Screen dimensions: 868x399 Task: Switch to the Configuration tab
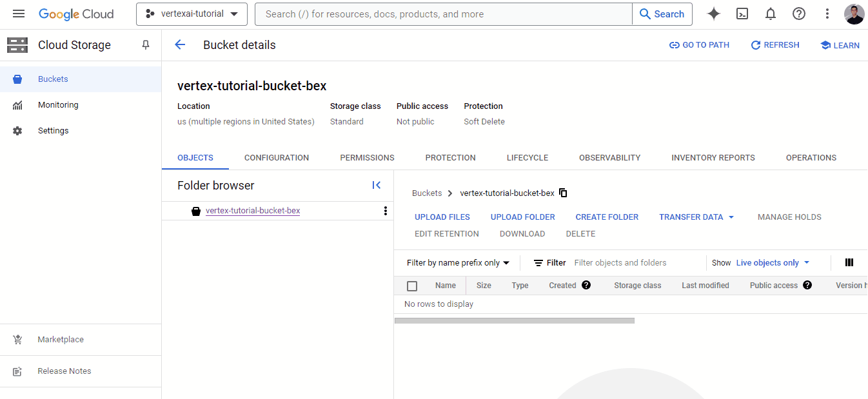[277, 158]
